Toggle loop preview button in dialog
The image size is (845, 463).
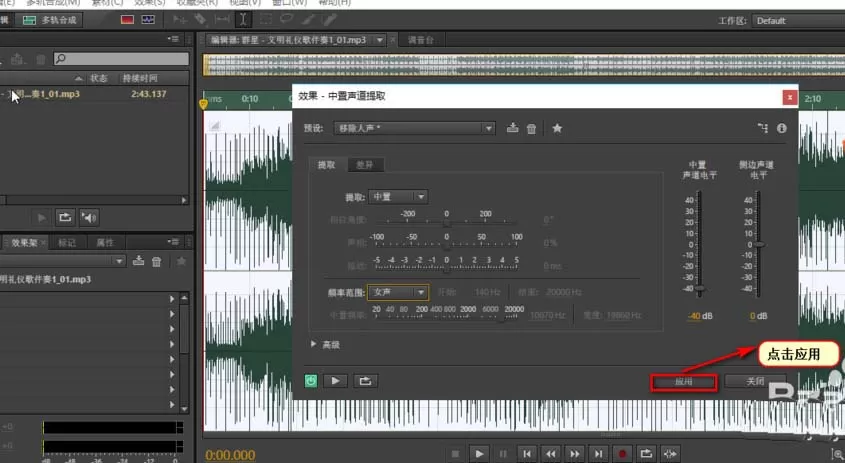click(365, 381)
